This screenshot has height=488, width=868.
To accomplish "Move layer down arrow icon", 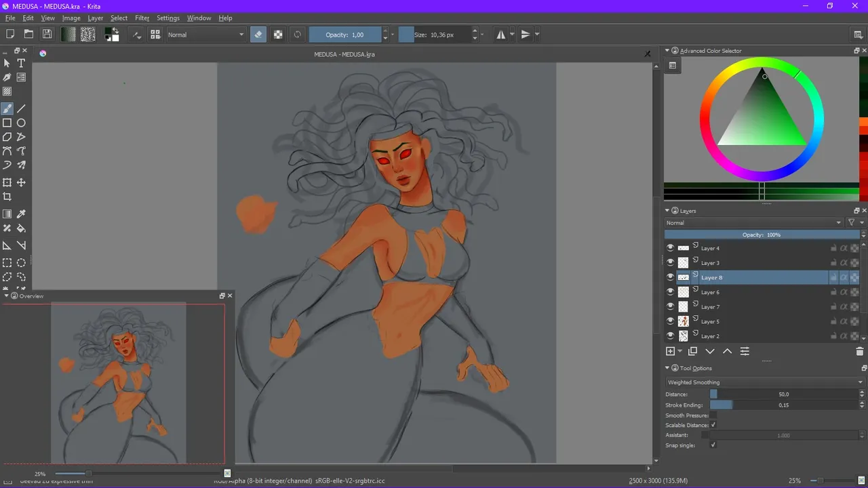I will click(x=710, y=351).
